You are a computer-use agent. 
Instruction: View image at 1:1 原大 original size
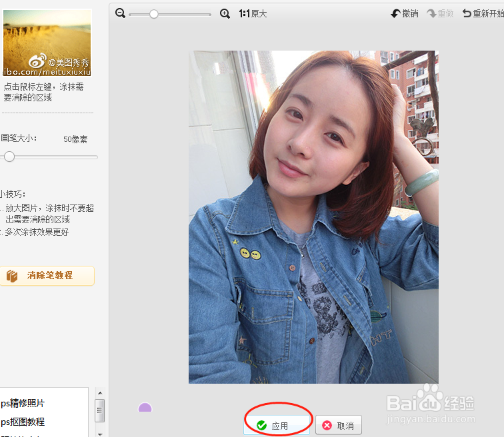tap(253, 13)
